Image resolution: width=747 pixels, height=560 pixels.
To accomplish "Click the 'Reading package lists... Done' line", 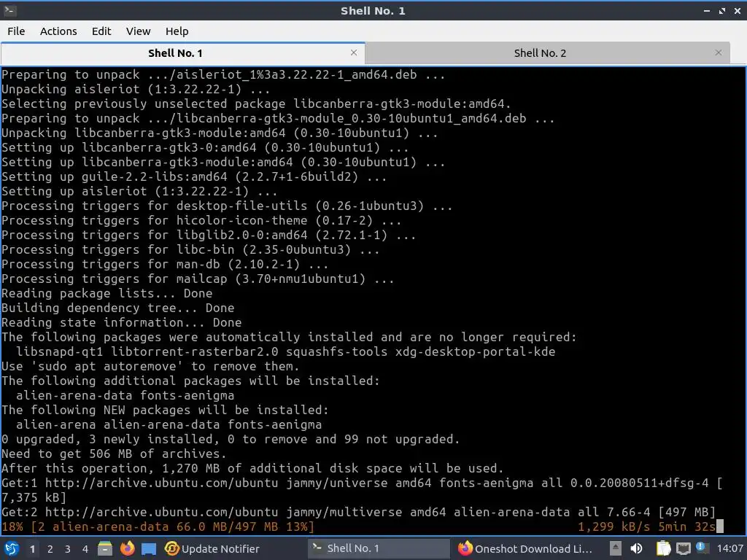I will tap(107, 293).
